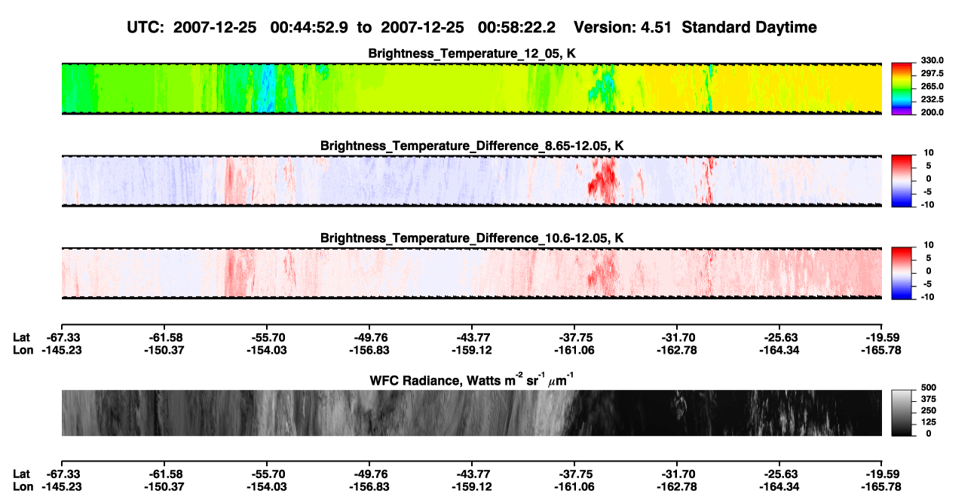Click the Brightness Temperature 12.05 image strip
Screen dimensions: 980x503
[472, 88]
